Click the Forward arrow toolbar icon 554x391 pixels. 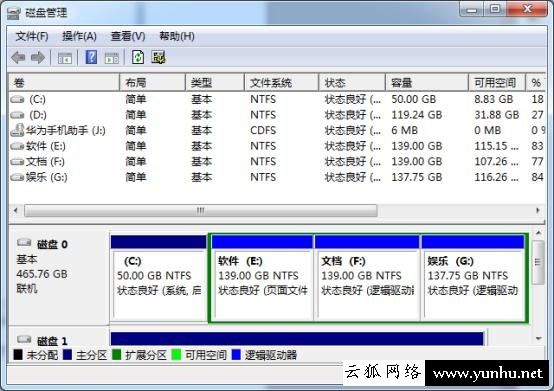(x=38, y=57)
